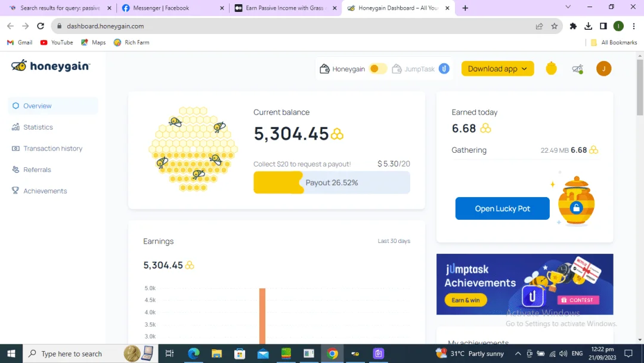Open a new browser tab

(x=465, y=8)
